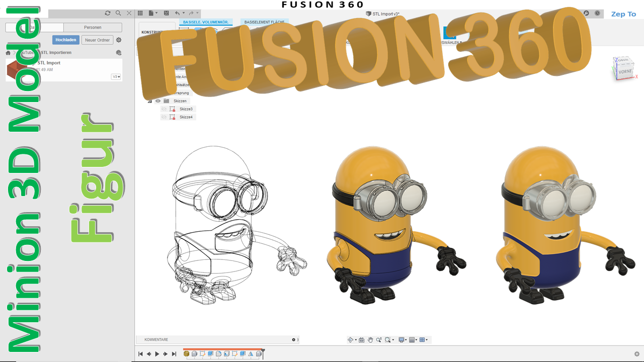This screenshot has height=362, width=644.
Task: Open the V3 version dropdown
Action: pos(116,77)
